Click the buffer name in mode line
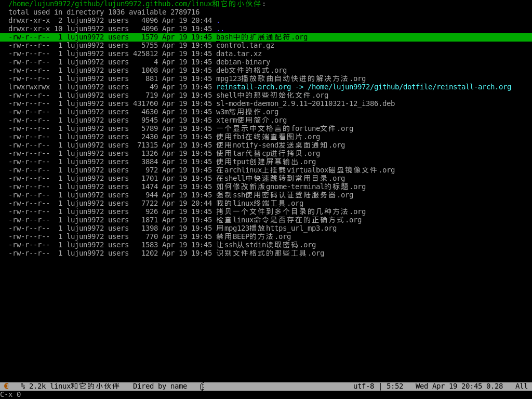Image resolution: width=532 pixels, height=399 pixels. [85, 386]
